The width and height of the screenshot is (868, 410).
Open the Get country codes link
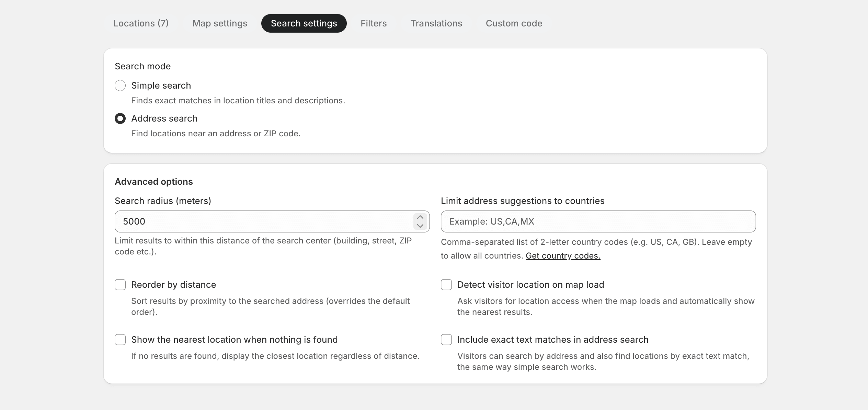[x=563, y=256]
